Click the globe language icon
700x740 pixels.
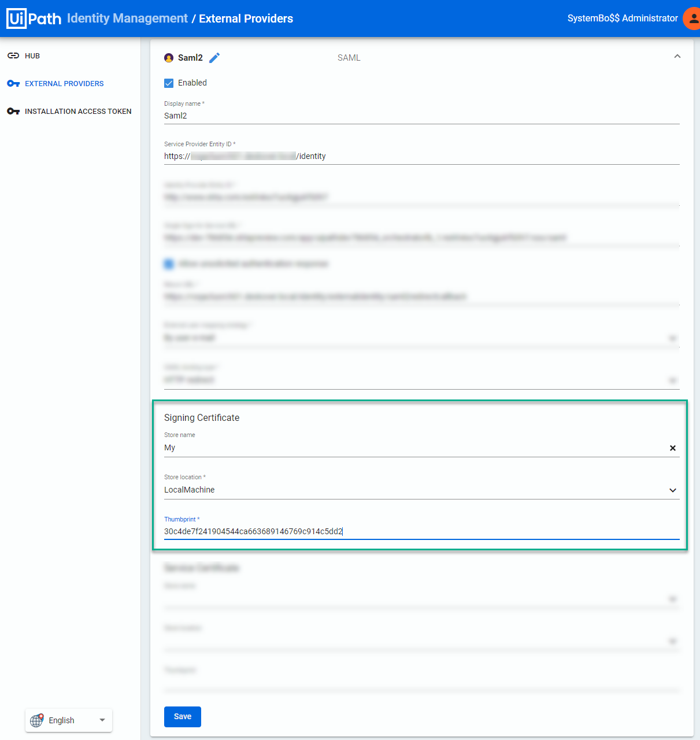[37, 720]
